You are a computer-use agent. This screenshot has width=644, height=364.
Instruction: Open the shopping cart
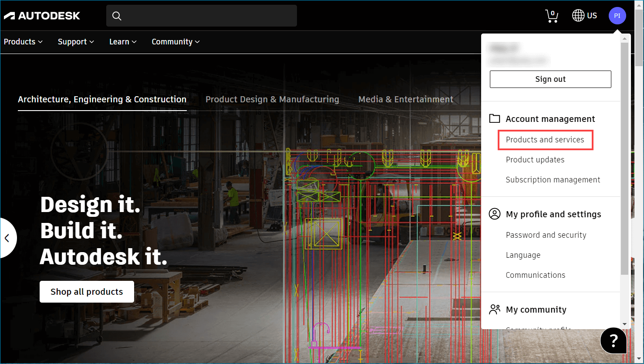point(552,16)
